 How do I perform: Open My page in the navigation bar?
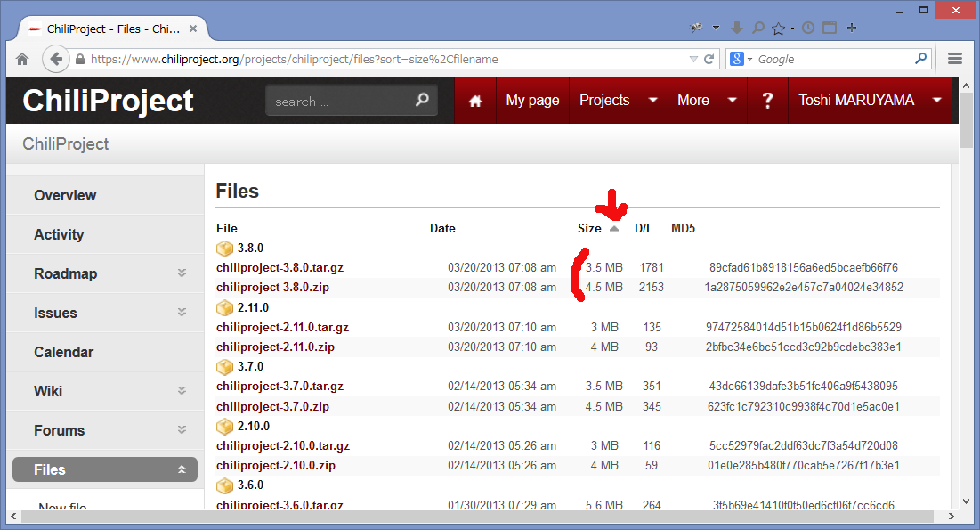(x=532, y=100)
